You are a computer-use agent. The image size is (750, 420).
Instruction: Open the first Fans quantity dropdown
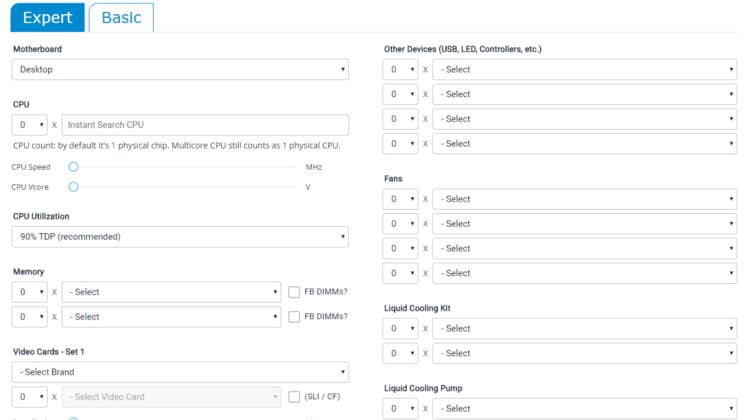click(x=400, y=199)
